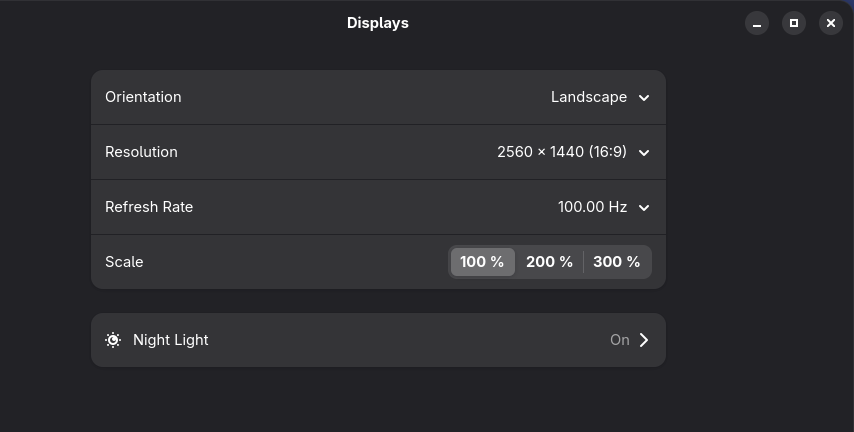Click the Night Light sun-moon icon
This screenshot has width=854, height=432.
(113, 340)
